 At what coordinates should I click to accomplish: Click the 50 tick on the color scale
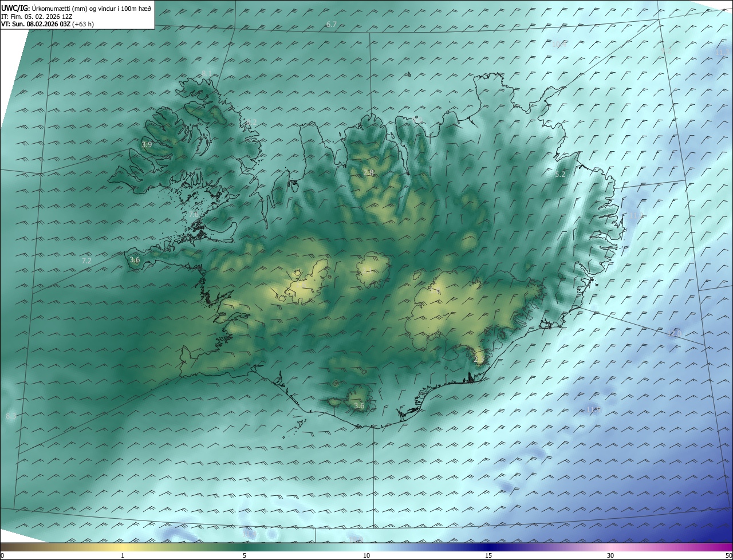[728, 555]
